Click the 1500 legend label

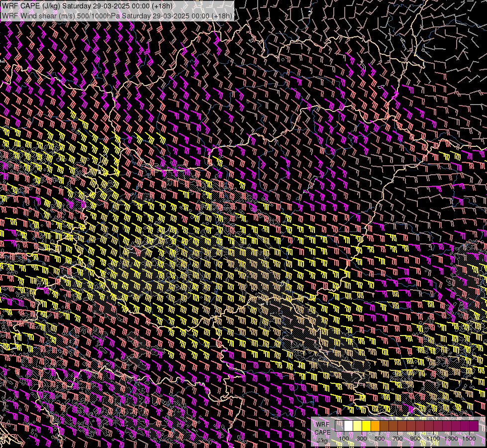pyautogui.click(x=469, y=439)
